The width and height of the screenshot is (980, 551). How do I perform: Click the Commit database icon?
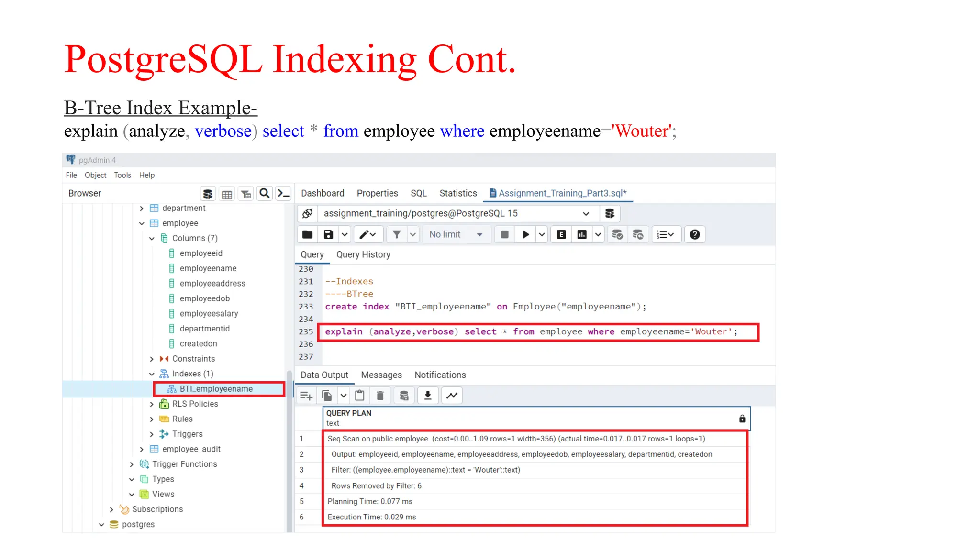coord(617,234)
